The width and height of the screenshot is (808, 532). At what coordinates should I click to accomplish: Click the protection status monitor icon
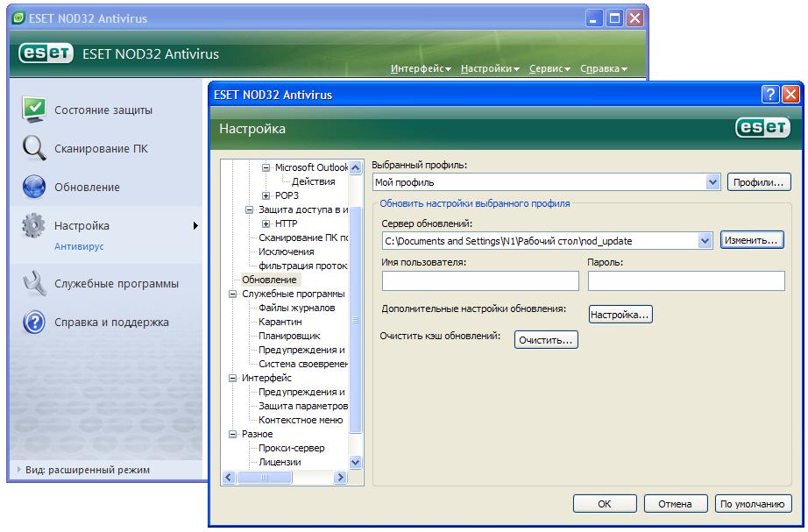pos(34,110)
